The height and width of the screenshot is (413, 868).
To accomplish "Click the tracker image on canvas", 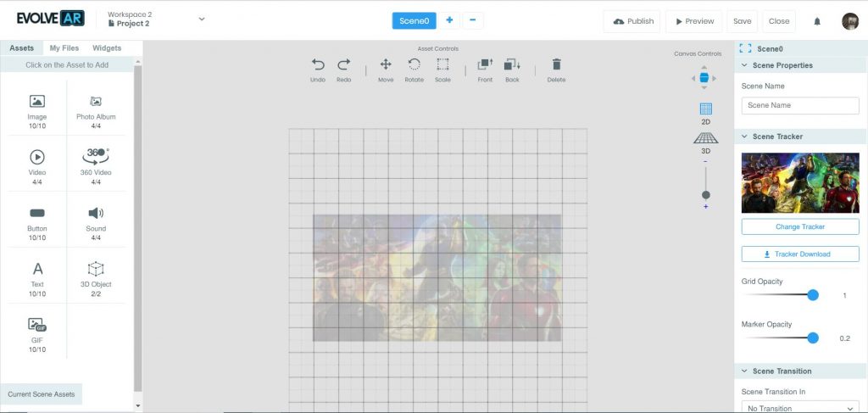I will (x=437, y=278).
